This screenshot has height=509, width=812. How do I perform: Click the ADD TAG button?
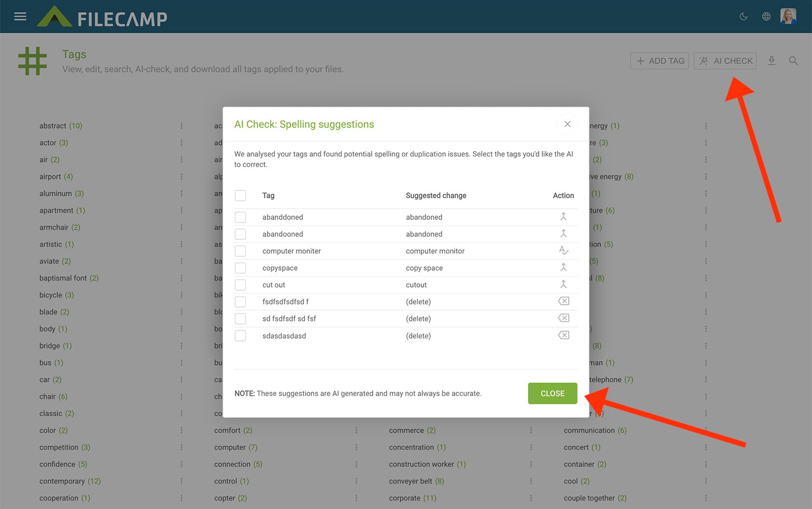point(659,61)
